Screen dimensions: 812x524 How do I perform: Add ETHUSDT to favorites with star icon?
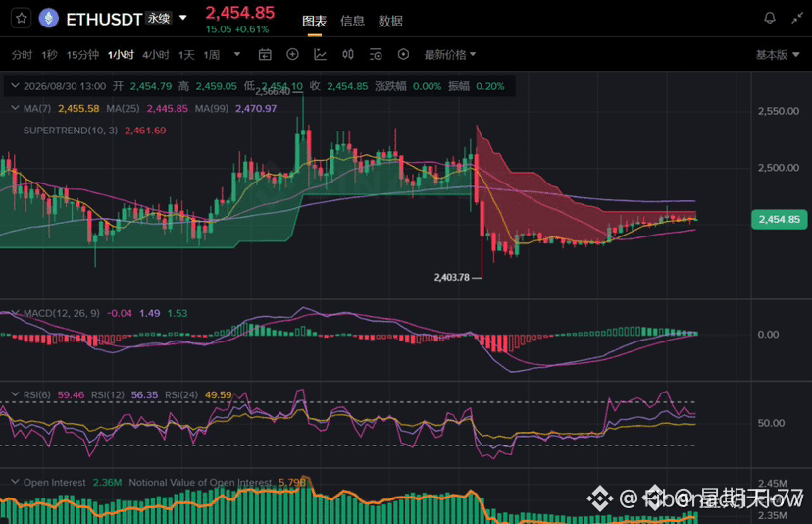click(x=21, y=19)
